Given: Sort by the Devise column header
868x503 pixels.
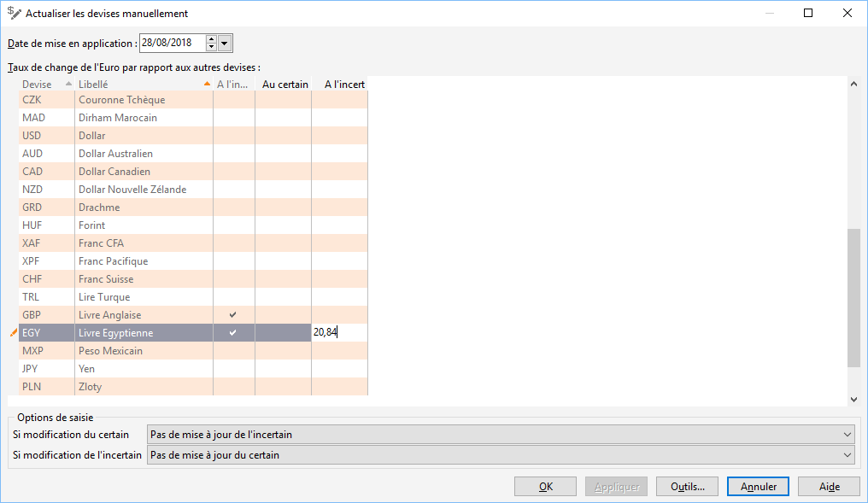Looking at the screenshot, I should click(46, 84).
